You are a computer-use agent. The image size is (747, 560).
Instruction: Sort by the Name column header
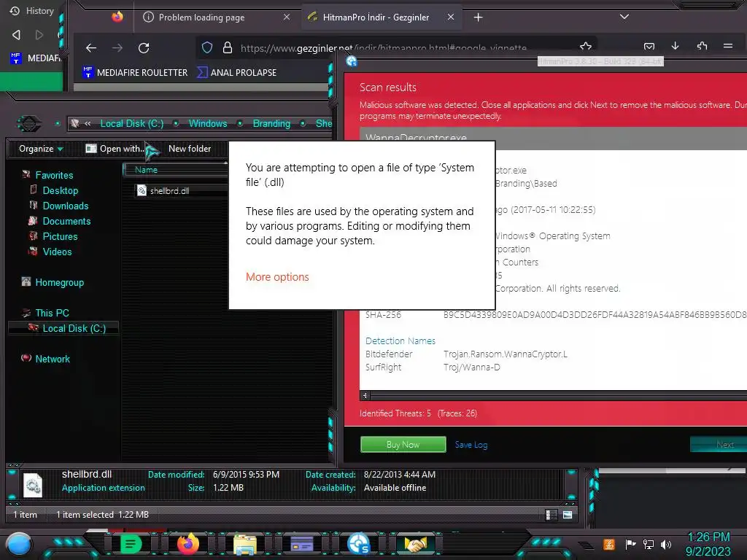tap(175, 169)
